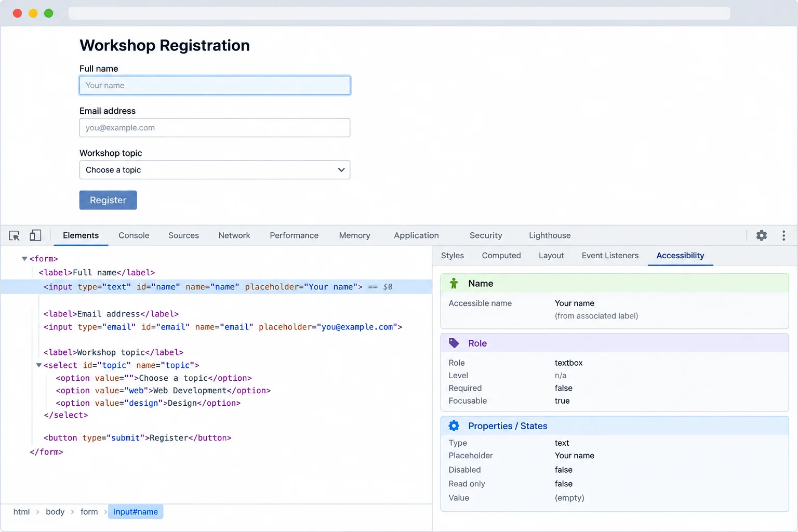Select the Elements tab
This screenshot has width=798, height=532.
tap(81, 235)
